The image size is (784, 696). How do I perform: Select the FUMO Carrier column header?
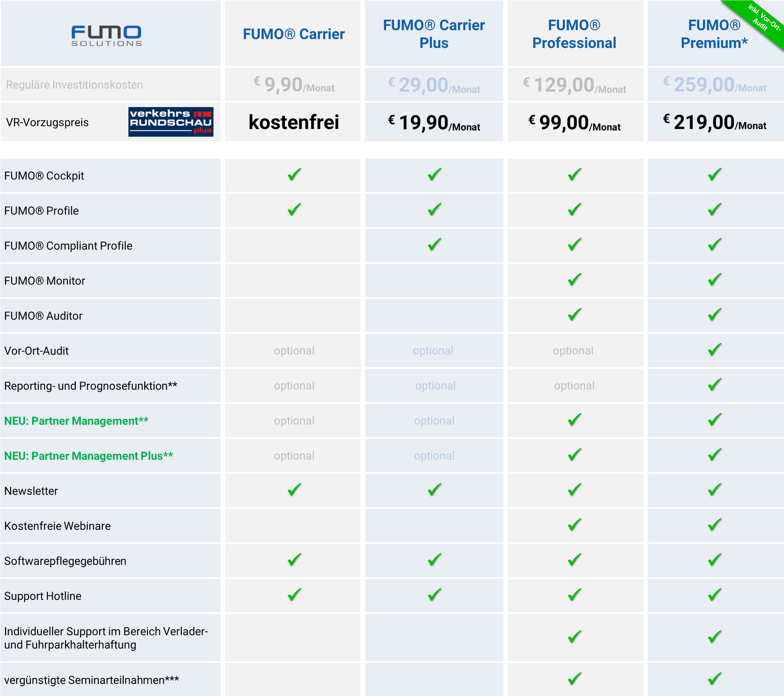(294, 34)
